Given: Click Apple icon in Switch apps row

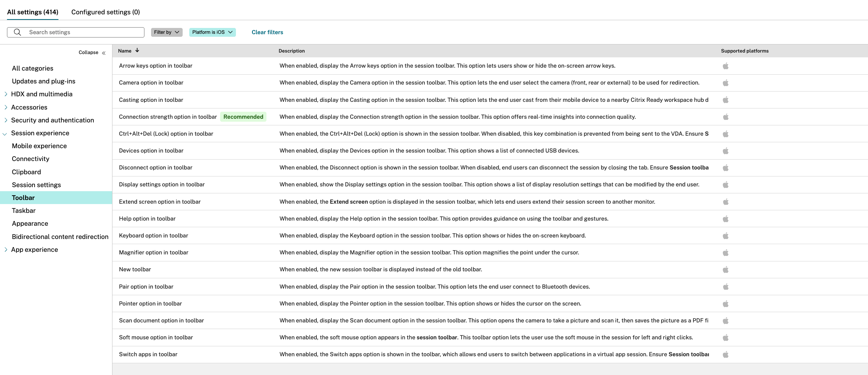Looking at the screenshot, I should [725, 354].
